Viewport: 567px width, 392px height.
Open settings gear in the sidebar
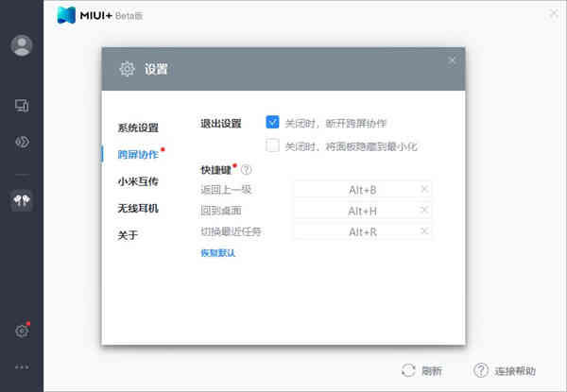tap(22, 331)
